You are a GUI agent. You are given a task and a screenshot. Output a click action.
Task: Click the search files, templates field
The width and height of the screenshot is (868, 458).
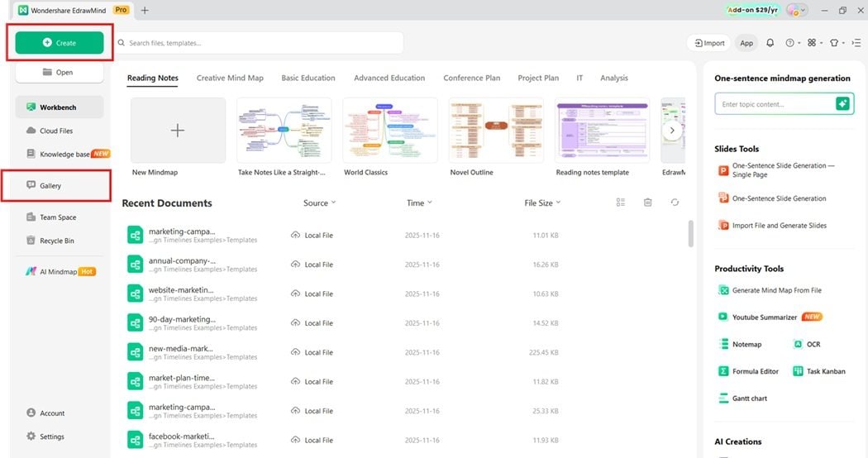pos(259,43)
